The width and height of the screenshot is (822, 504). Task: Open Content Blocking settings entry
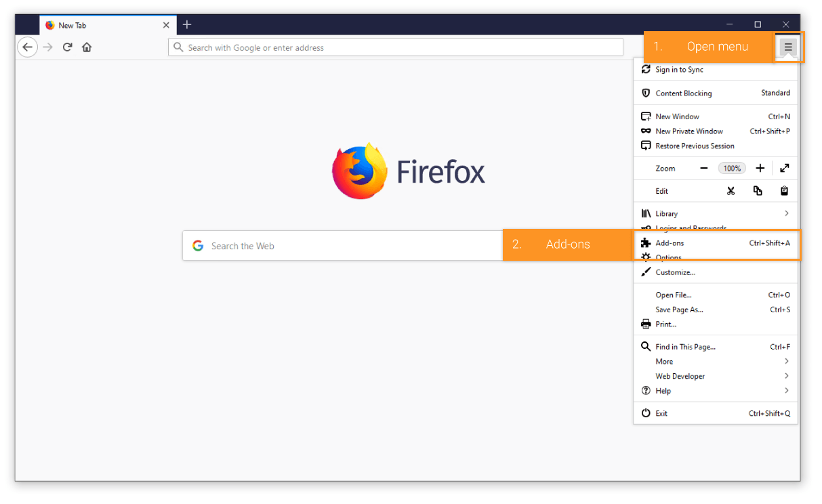(716, 93)
